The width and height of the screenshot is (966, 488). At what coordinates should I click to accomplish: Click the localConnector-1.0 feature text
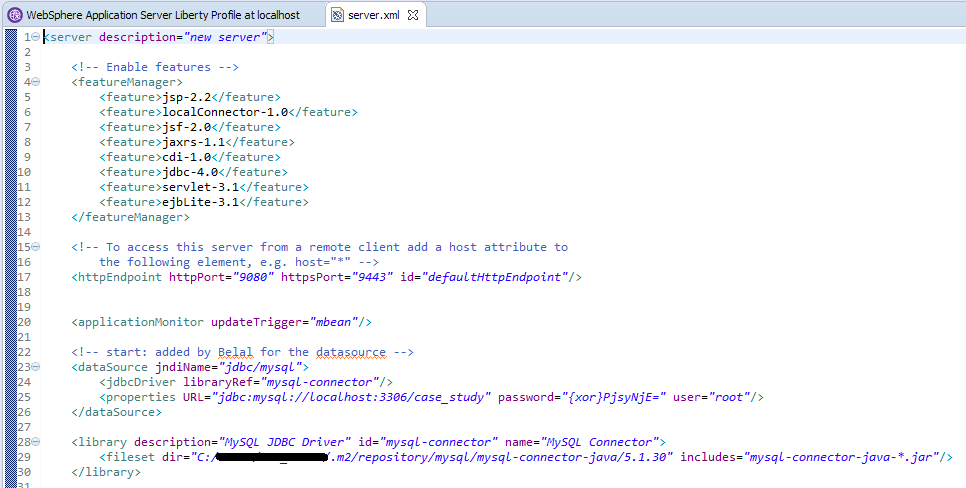(225, 112)
